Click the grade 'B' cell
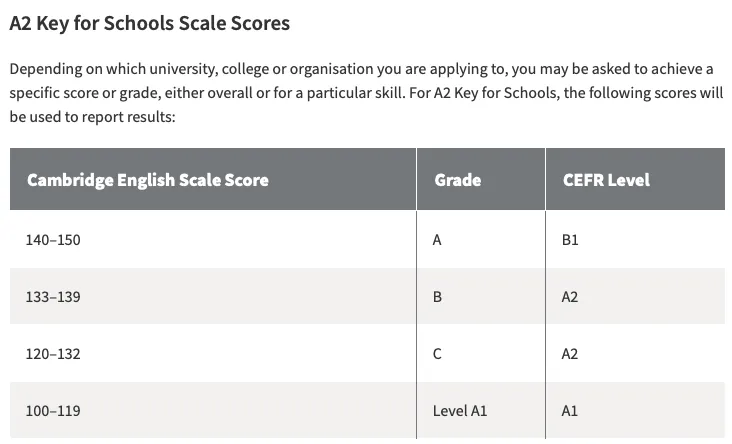 [x=438, y=297]
